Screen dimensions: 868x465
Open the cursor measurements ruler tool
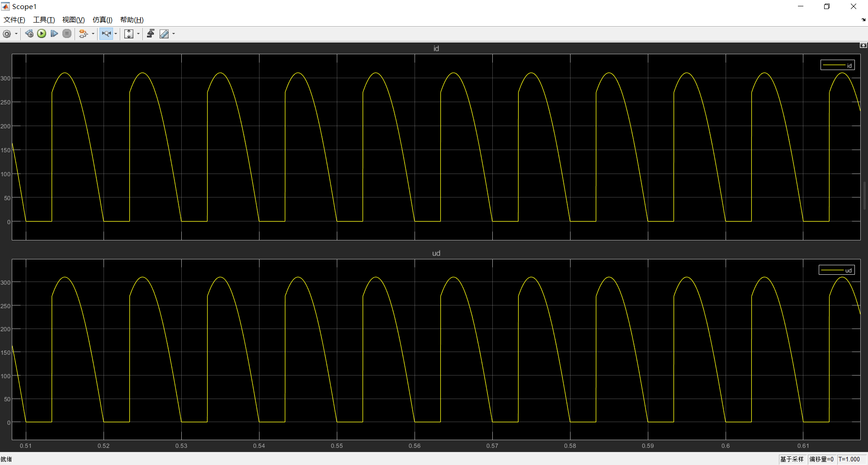164,34
